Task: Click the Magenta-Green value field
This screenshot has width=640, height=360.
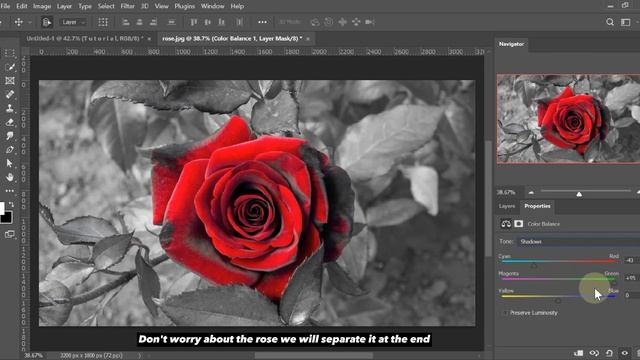Action: click(631, 278)
